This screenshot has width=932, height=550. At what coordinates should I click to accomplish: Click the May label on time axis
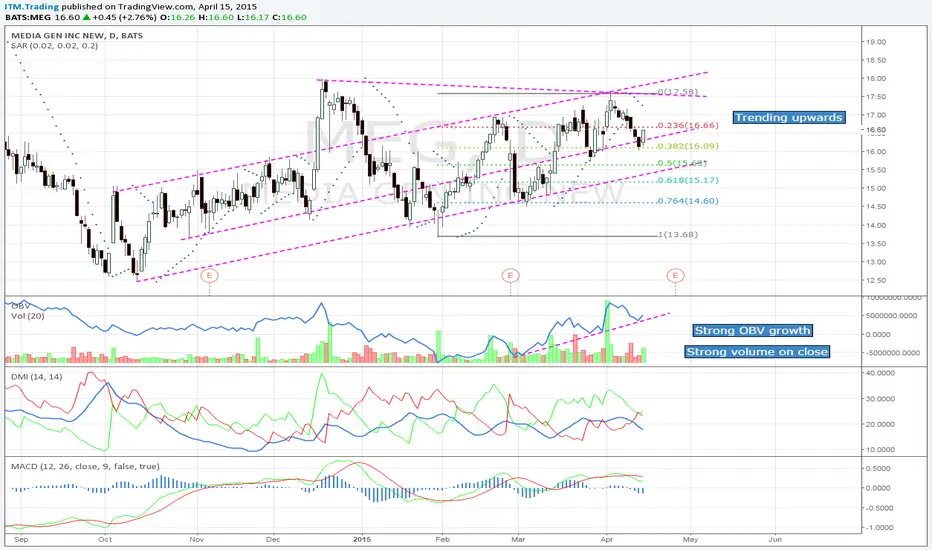[690, 540]
